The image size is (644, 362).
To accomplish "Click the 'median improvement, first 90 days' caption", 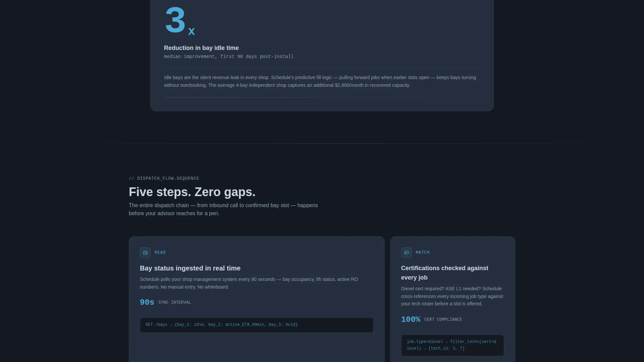I will click(229, 56).
